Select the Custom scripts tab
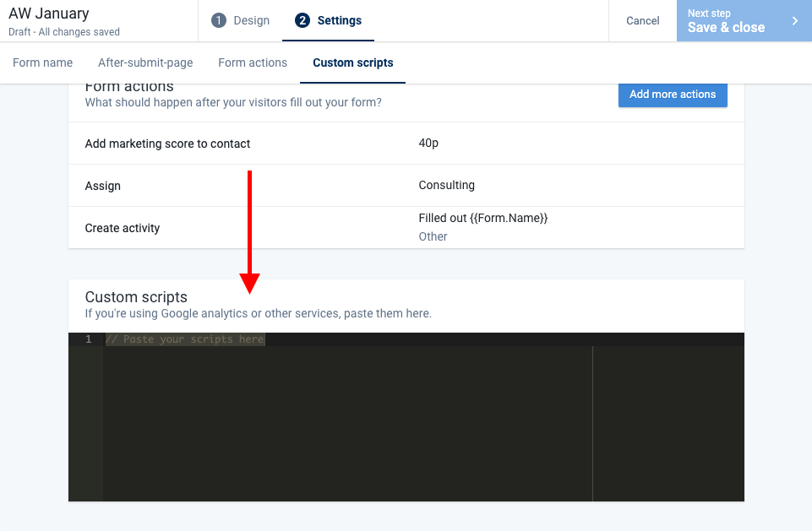Viewport: 812px width, 531px height. pos(352,62)
